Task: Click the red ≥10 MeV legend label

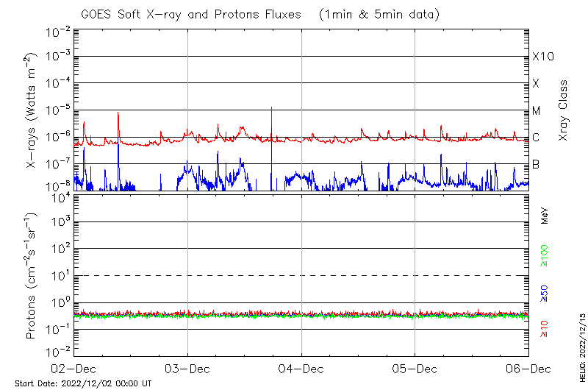Action: [545, 329]
